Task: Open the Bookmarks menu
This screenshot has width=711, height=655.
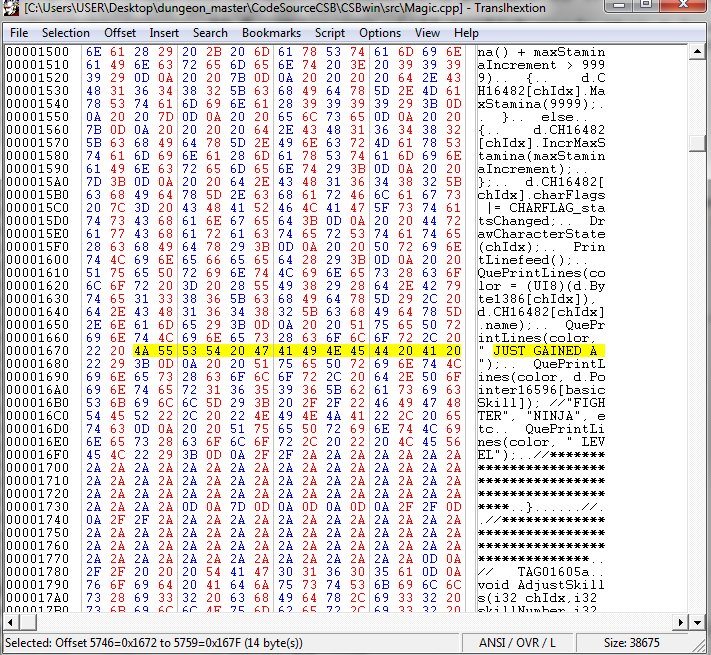Action: (x=271, y=33)
